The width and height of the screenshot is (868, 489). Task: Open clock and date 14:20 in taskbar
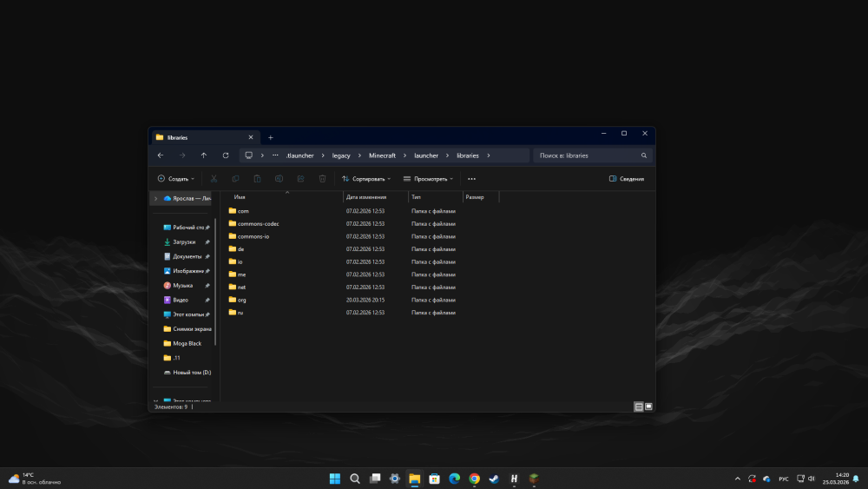pos(835,479)
